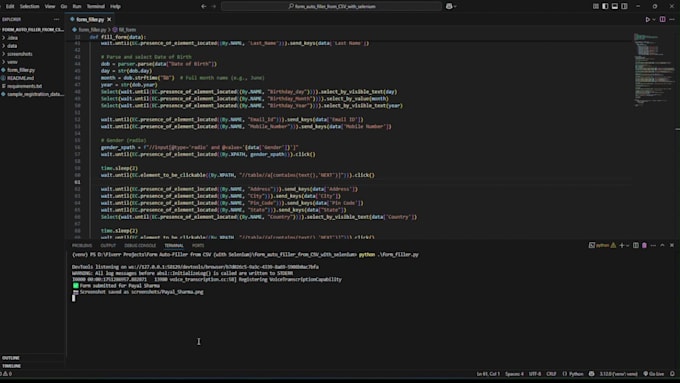Viewport: 680px width, 383px height.
Task: Close the terminal panel
Action: 672,246
